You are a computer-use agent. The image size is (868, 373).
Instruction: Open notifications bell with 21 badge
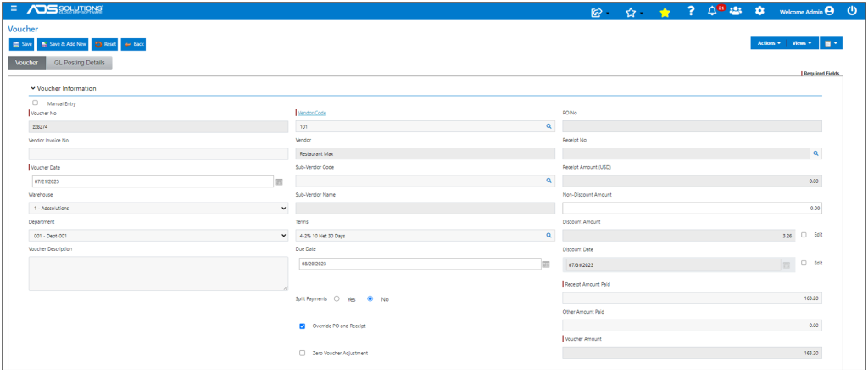(x=715, y=10)
